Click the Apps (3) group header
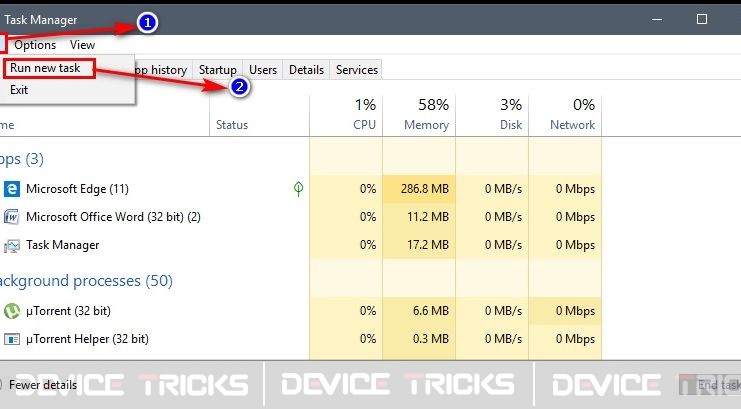Screen dimensions: 741x409 tap(22, 159)
